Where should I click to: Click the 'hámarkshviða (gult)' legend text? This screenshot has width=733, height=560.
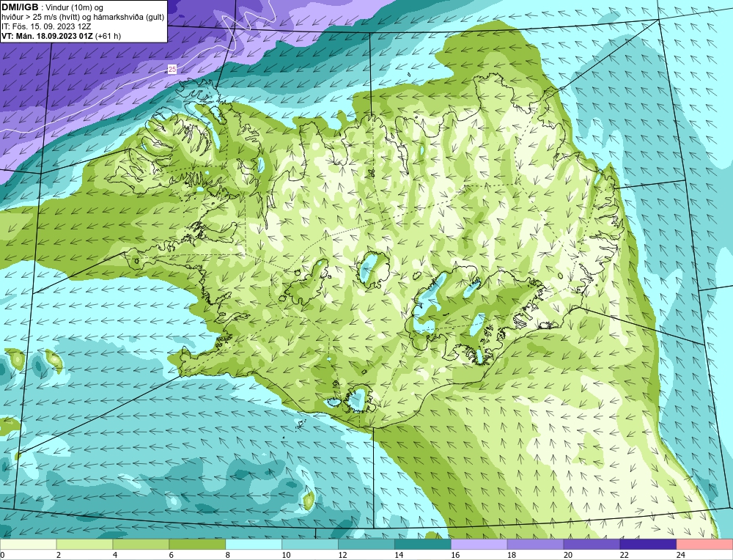[x=130, y=18]
